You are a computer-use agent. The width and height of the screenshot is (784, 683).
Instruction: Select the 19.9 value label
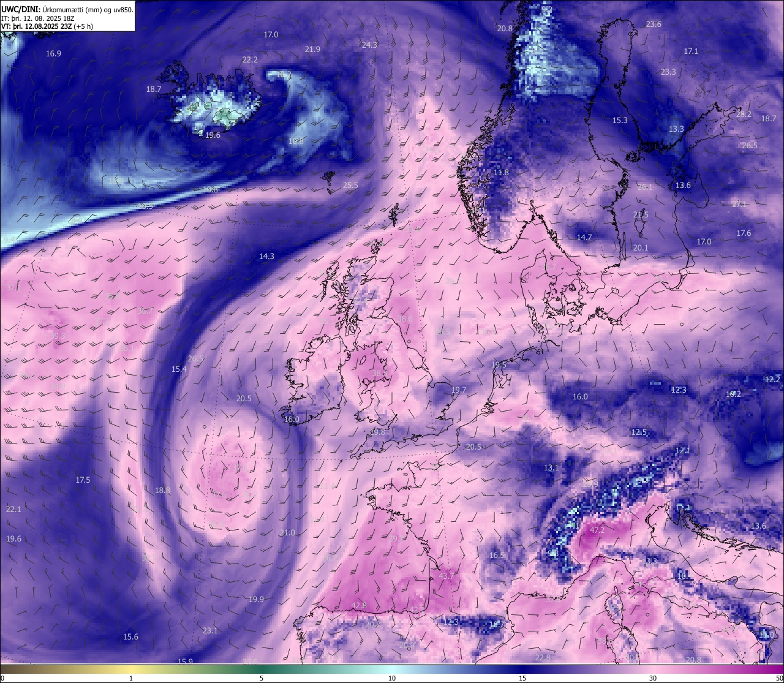256,600
